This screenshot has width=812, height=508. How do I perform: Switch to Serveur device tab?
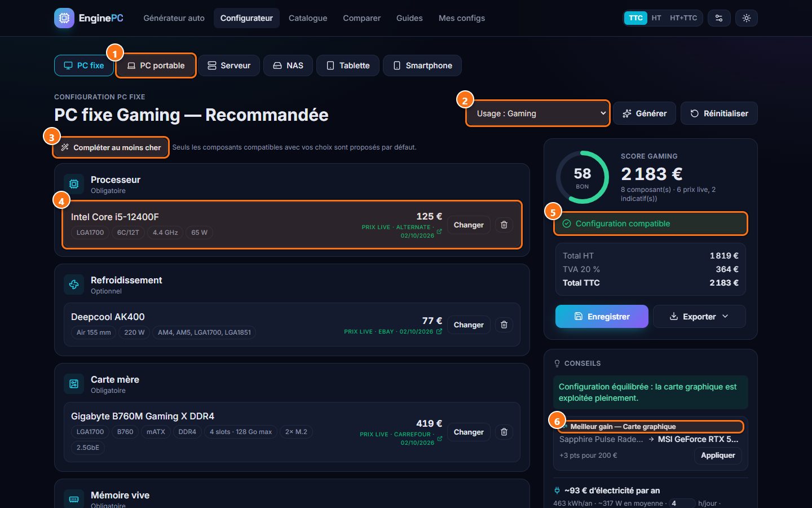[x=228, y=65]
